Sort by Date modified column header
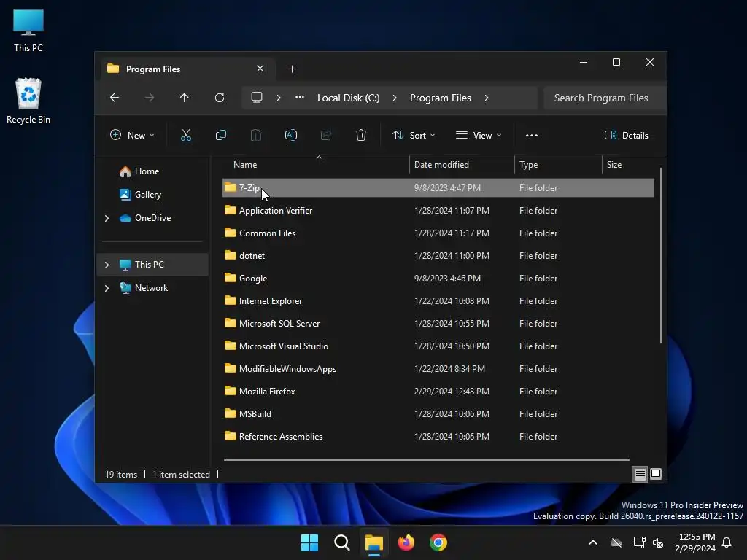 (462, 165)
